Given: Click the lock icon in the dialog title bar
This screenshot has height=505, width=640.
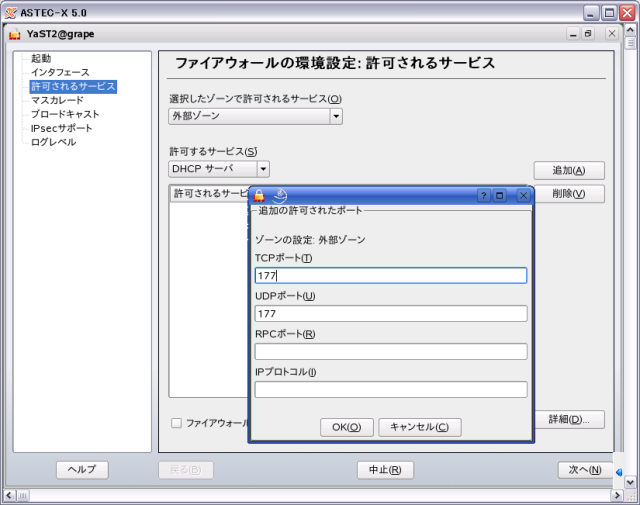Looking at the screenshot, I should pos(259,196).
